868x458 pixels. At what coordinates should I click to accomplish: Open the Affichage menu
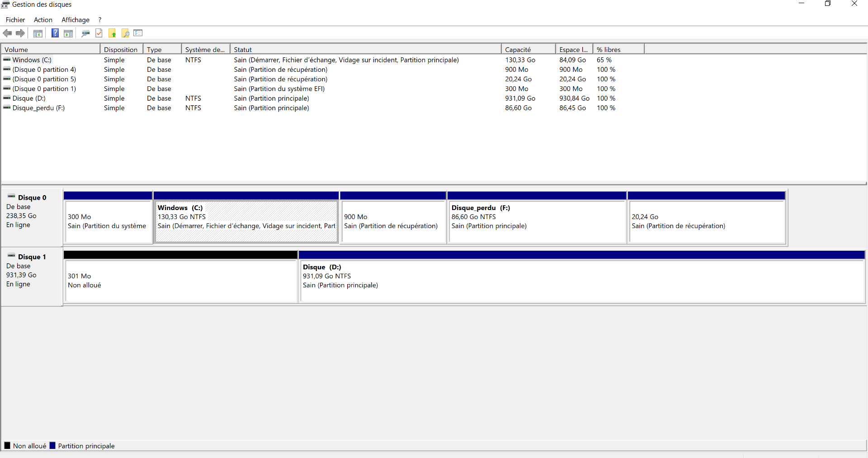coord(75,20)
